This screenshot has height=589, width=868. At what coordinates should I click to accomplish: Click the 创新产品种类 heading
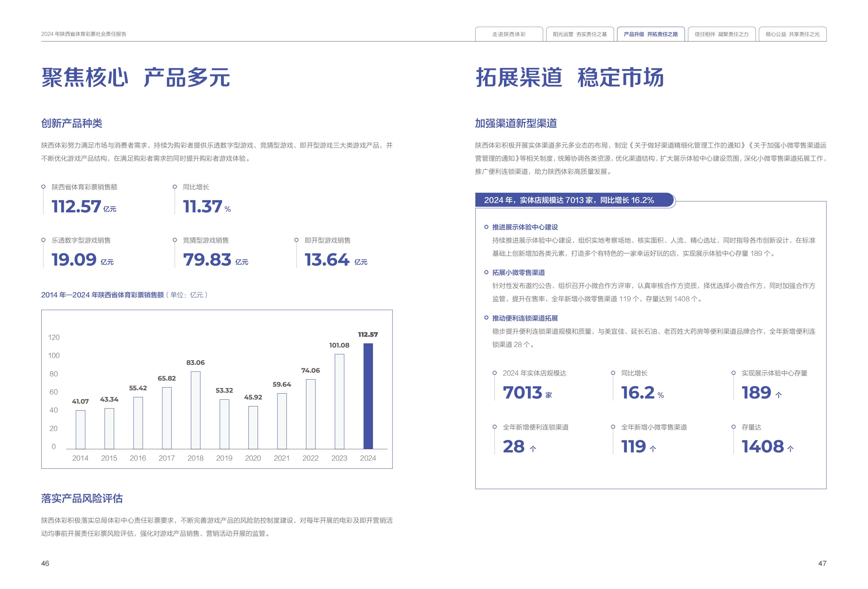coord(72,123)
